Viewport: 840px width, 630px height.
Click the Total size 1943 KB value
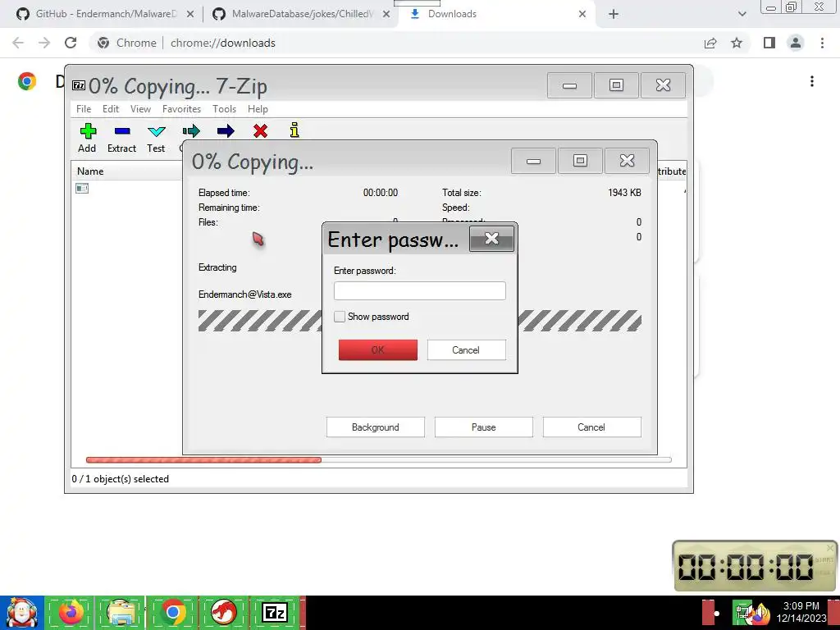[x=624, y=192]
